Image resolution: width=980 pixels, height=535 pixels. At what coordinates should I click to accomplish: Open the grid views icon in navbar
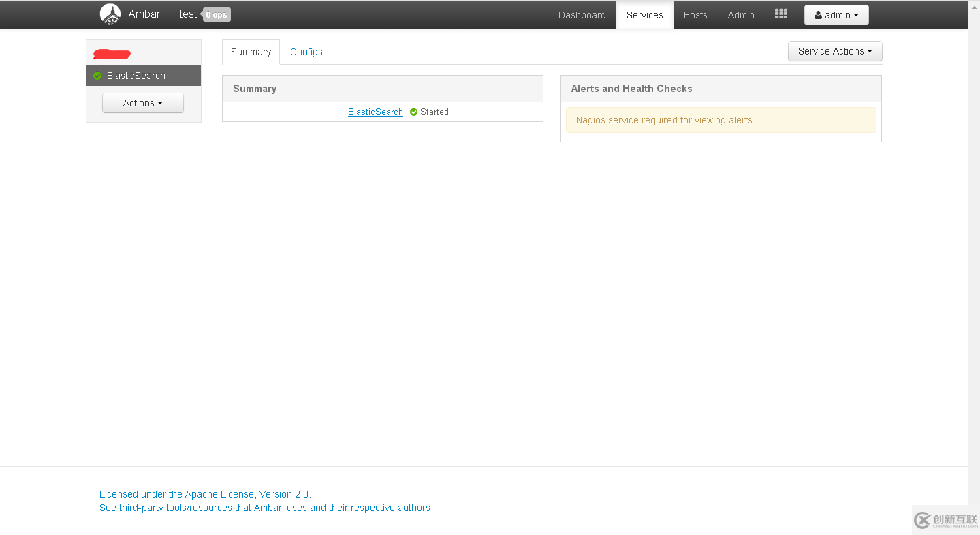781,14
